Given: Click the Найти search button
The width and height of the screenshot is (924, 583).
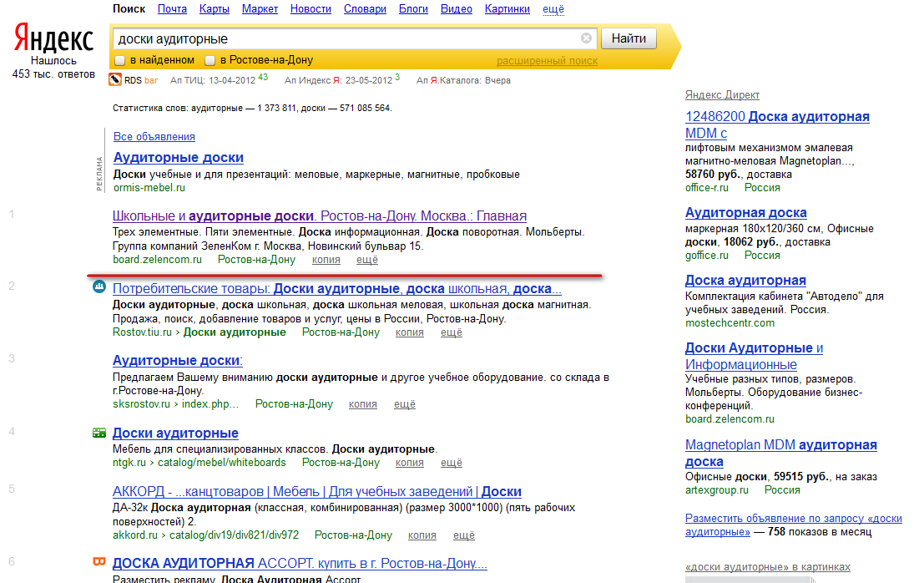Looking at the screenshot, I should tap(629, 38).
